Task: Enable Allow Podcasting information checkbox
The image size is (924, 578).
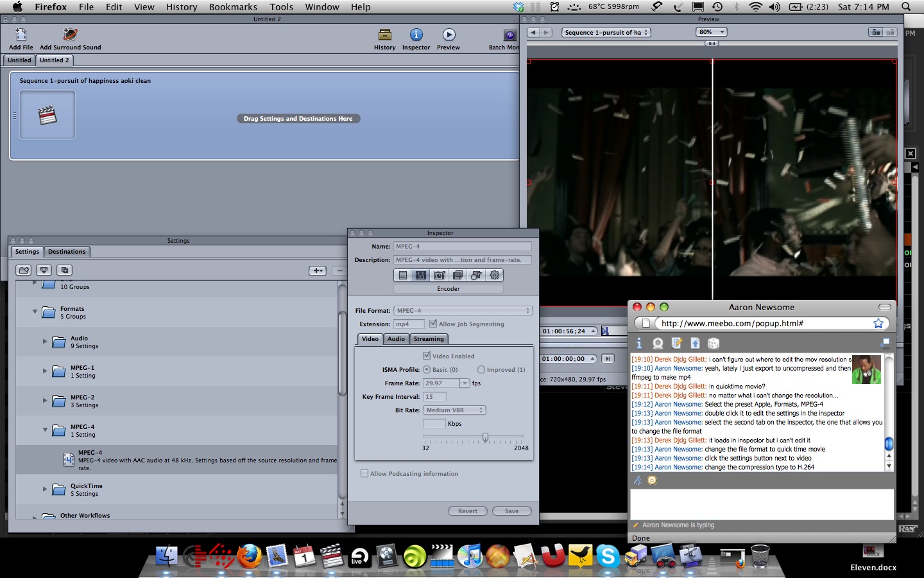Action: pyautogui.click(x=364, y=474)
